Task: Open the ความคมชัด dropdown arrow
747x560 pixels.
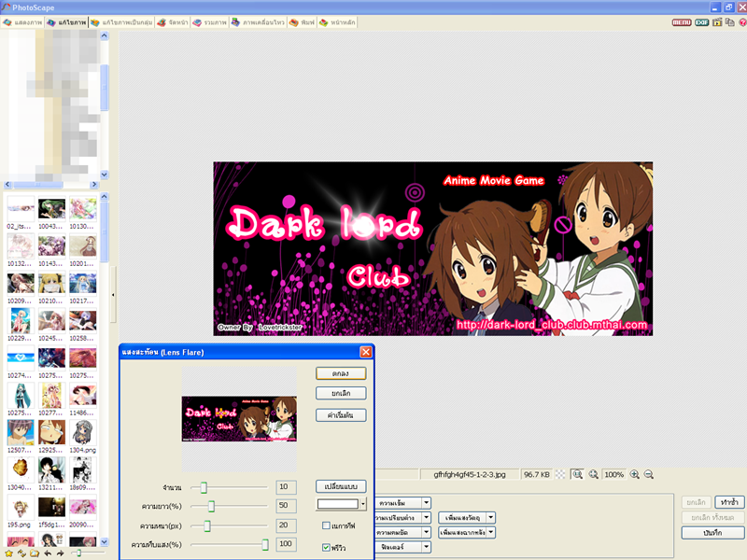Action: (x=427, y=532)
